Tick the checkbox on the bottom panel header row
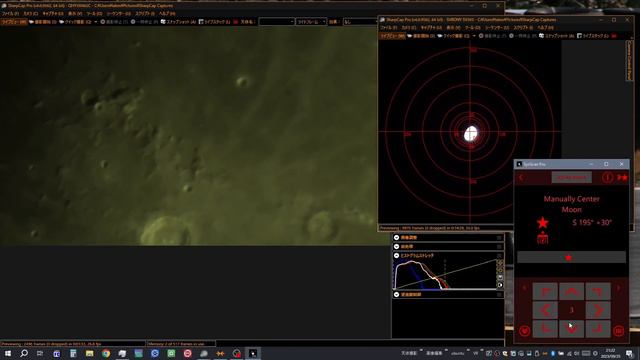This screenshot has width=640, height=360. pyautogui.click(x=499, y=294)
